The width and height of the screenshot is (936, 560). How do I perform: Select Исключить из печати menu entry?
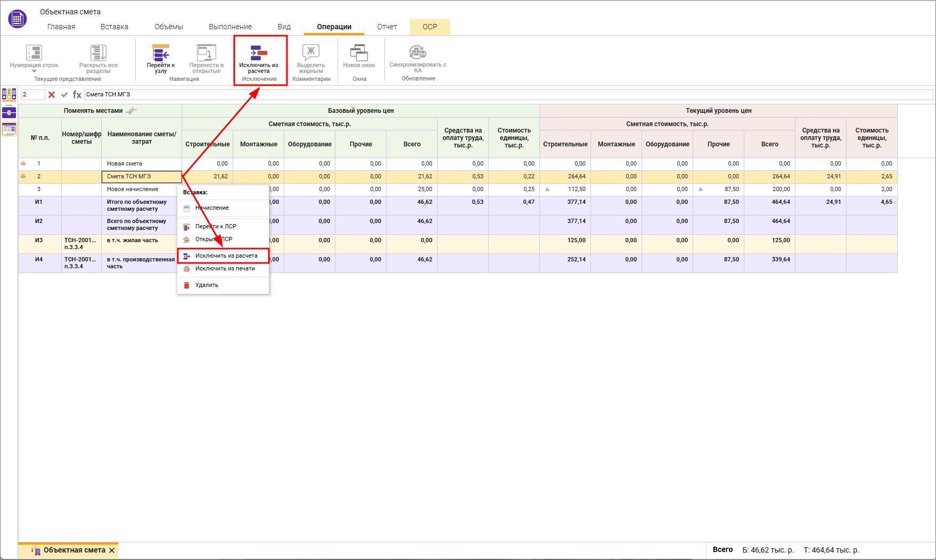[x=225, y=269]
